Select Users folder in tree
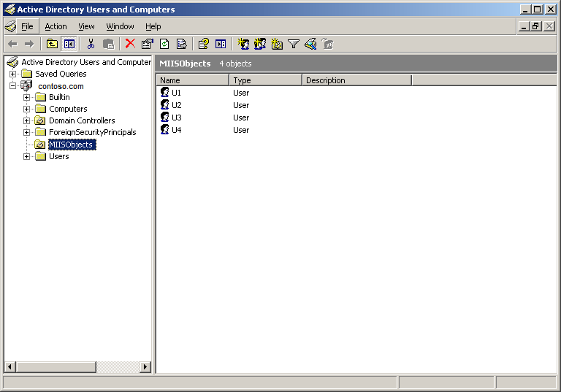This screenshot has height=392, width=561. (x=59, y=156)
